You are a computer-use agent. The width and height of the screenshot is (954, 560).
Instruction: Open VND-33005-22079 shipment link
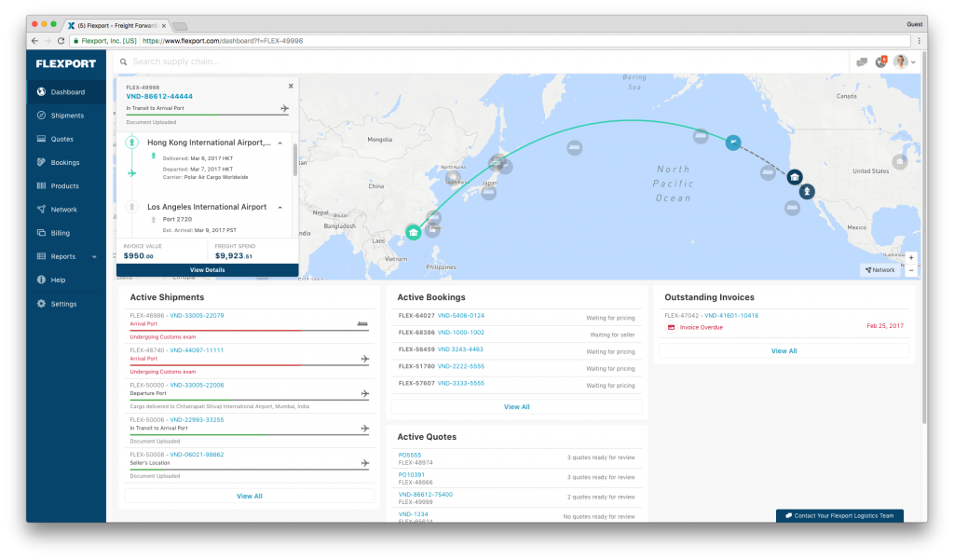tap(197, 316)
